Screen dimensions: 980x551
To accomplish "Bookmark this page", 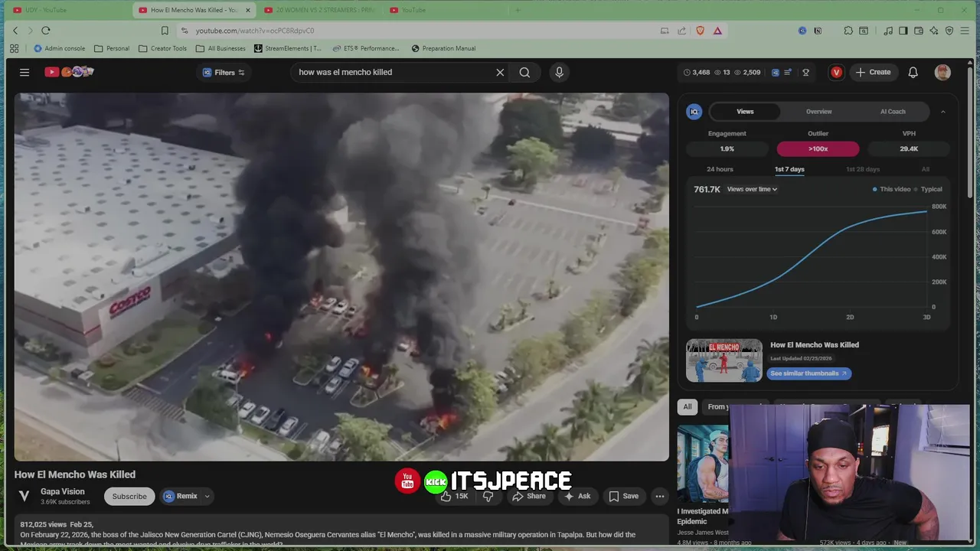I will (x=165, y=31).
